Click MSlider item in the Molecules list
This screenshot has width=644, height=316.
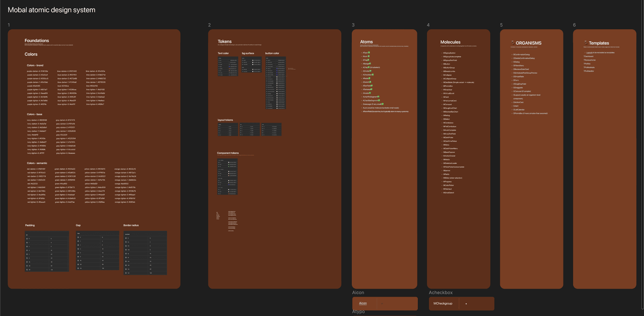tap(452, 178)
